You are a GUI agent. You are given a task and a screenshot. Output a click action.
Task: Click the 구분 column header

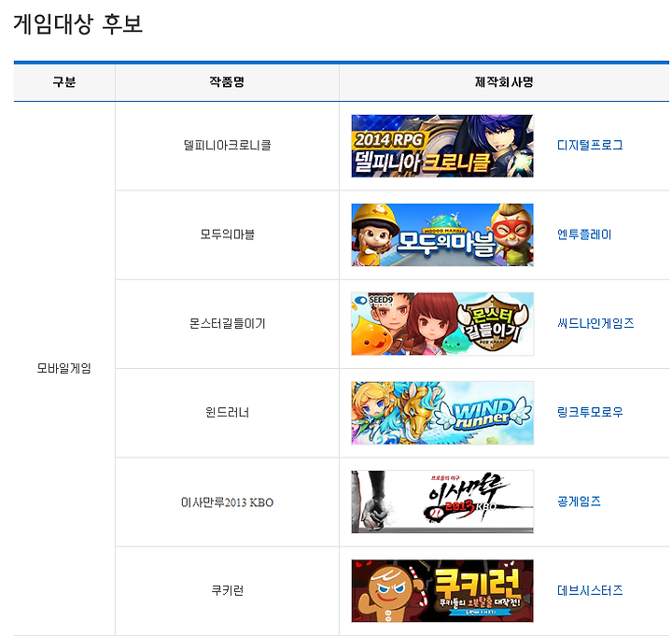pyautogui.click(x=64, y=82)
